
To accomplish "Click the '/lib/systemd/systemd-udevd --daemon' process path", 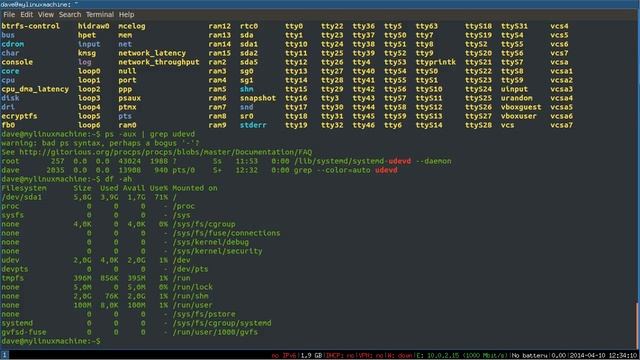I will pyautogui.click(x=373, y=161).
